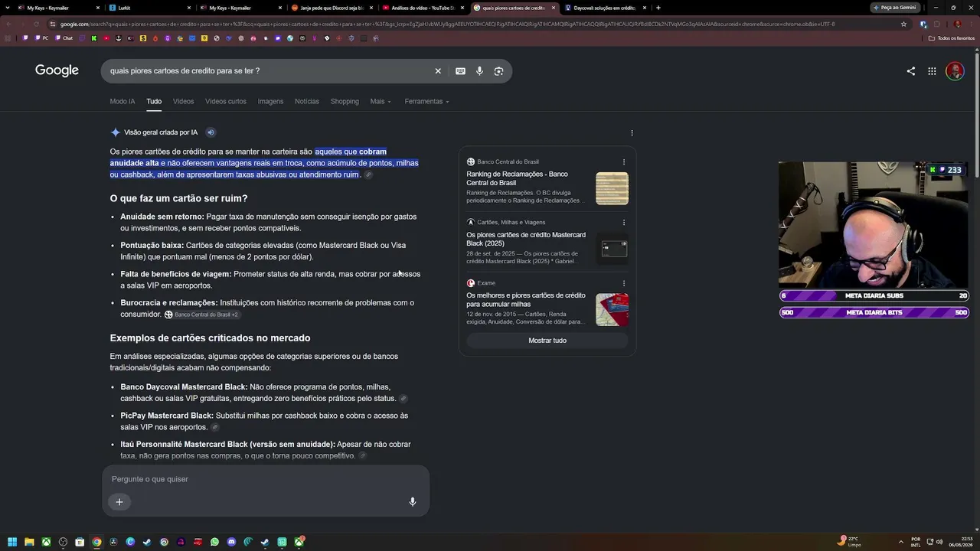980x551 pixels.
Task: Switch to the 'Análises do vídeo - YouTube' tab
Action: [x=421, y=8]
